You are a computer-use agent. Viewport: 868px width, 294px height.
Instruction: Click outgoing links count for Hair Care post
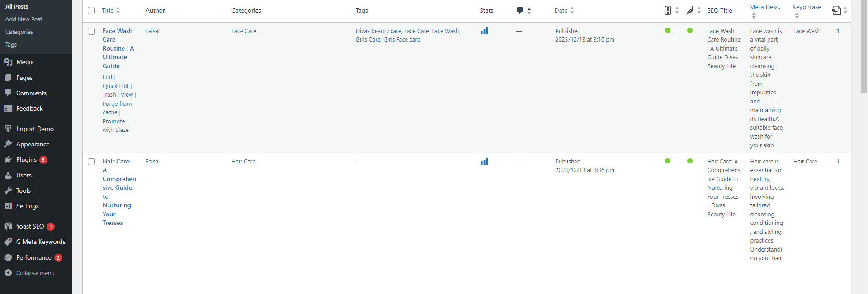pos(838,161)
